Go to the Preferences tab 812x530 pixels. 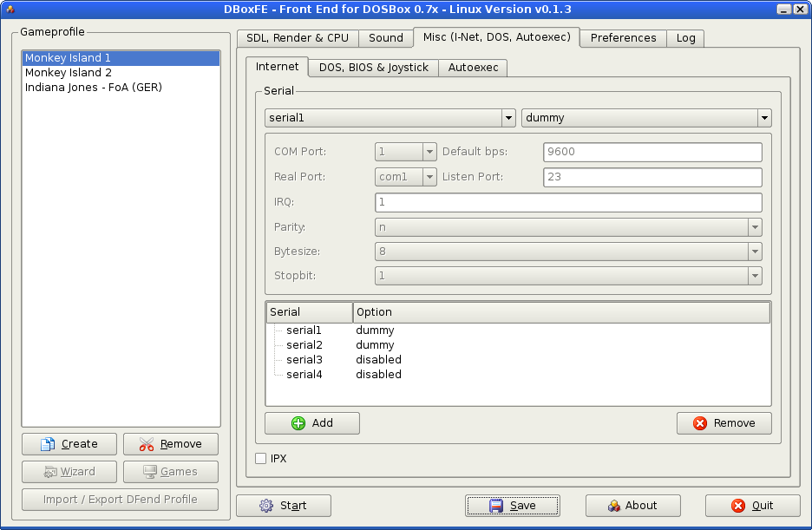pyautogui.click(x=623, y=38)
